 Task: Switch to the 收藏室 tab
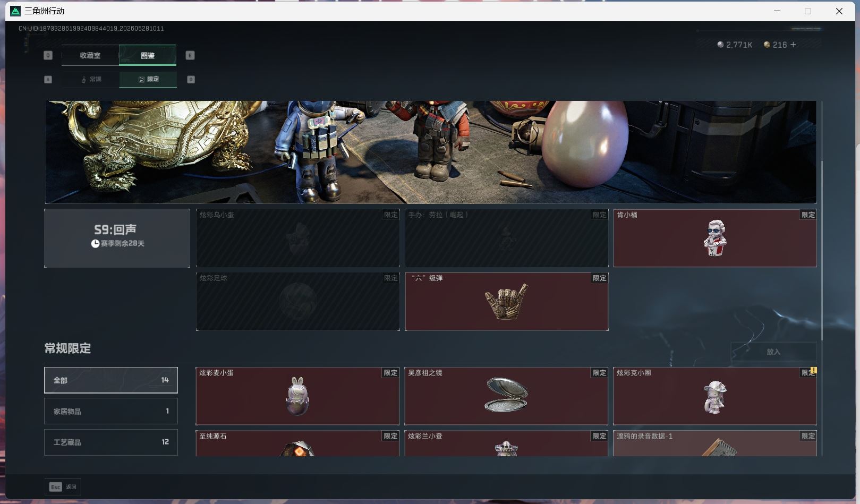(x=90, y=55)
